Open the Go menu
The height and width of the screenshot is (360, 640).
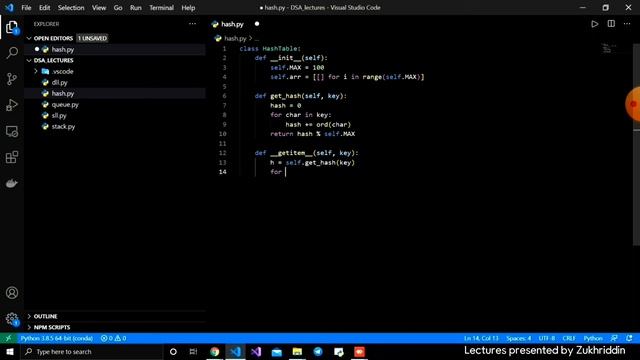point(118,8)
